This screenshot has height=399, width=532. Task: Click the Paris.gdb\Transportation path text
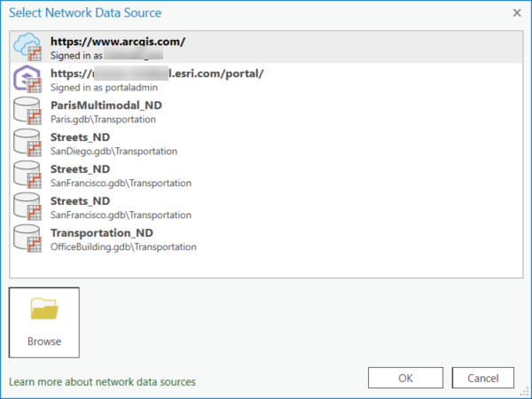coord(104,119)
